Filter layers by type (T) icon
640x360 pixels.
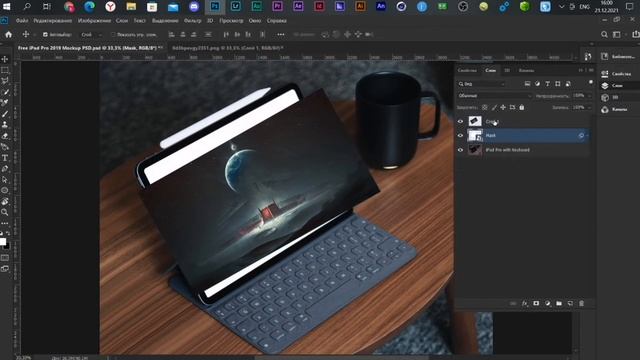pos(548,84)
